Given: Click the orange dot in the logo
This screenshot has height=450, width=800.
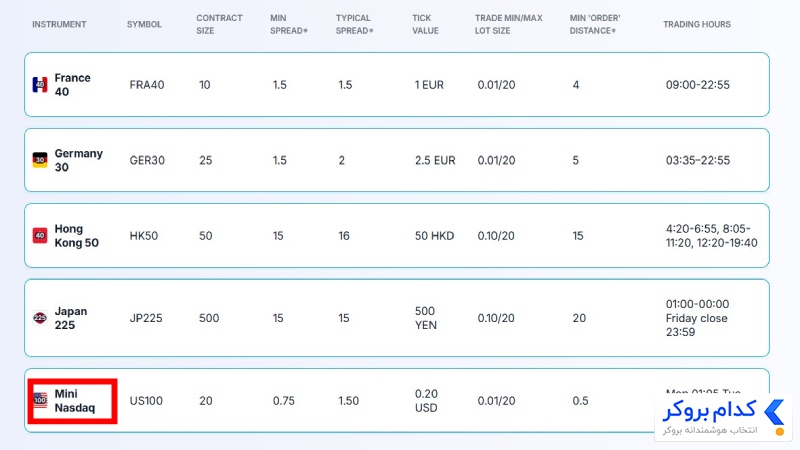Looking at the screenshot, I should click(x=779, y=432).
